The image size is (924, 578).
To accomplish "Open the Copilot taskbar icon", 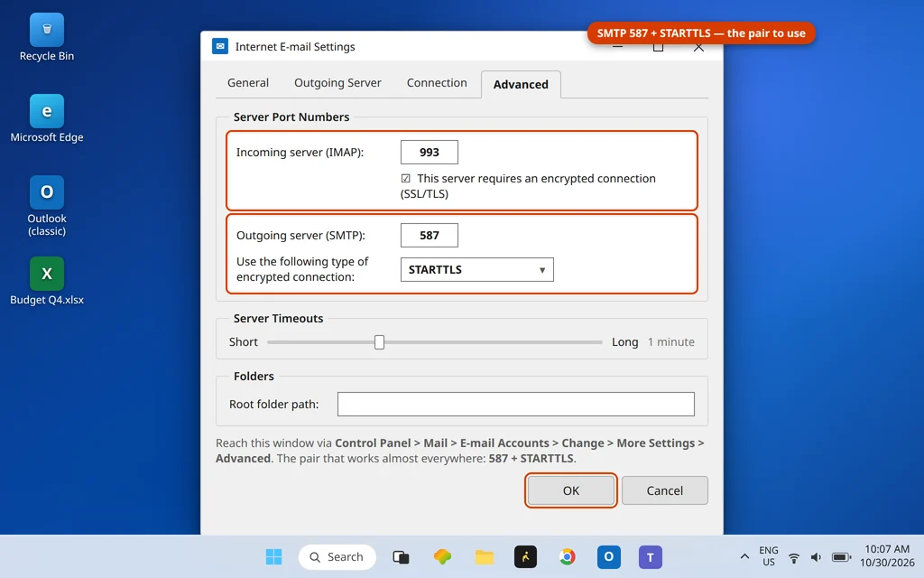I will (x=442, y=556).
